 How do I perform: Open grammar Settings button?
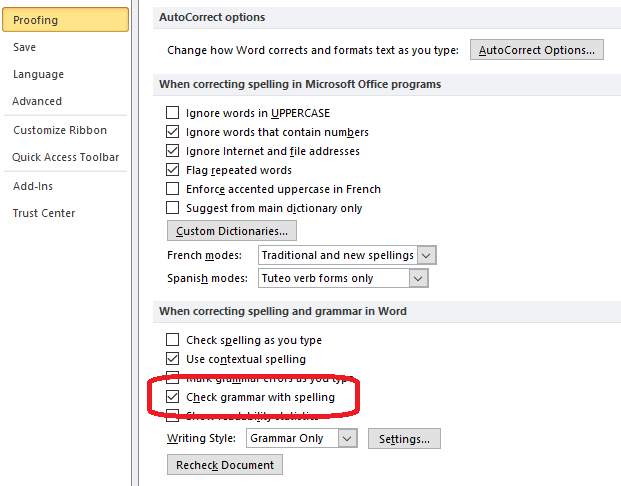404,438
